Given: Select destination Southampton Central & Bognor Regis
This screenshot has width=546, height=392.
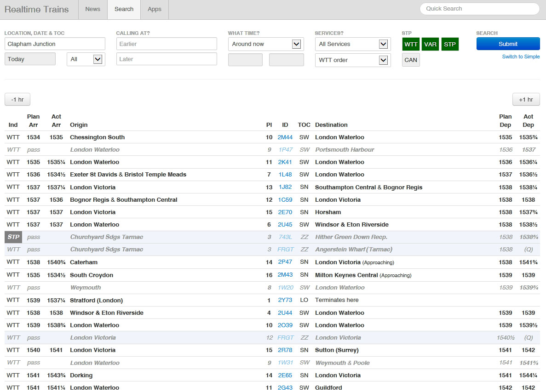Looking at the screenshot, I should click(369, 187).
